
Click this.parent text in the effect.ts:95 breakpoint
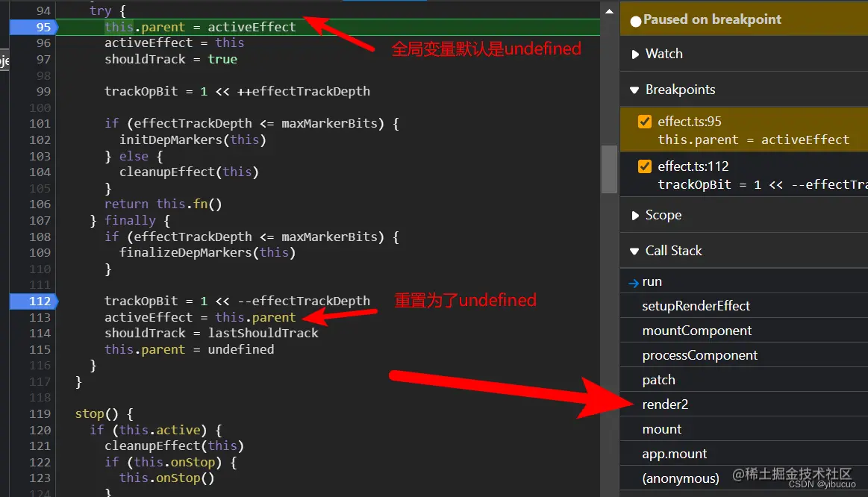coord(698,140)
